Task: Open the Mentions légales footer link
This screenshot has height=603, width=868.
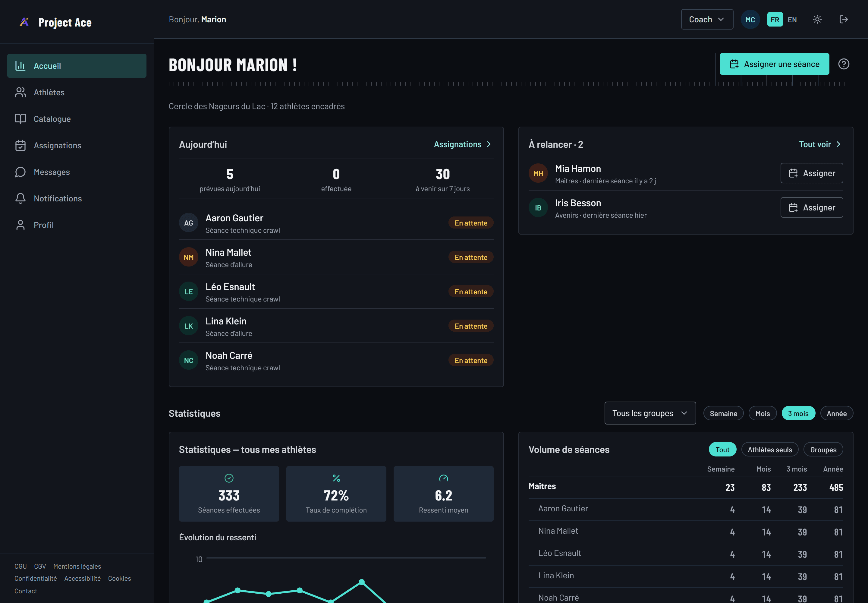Action: [x=77, y=566]
